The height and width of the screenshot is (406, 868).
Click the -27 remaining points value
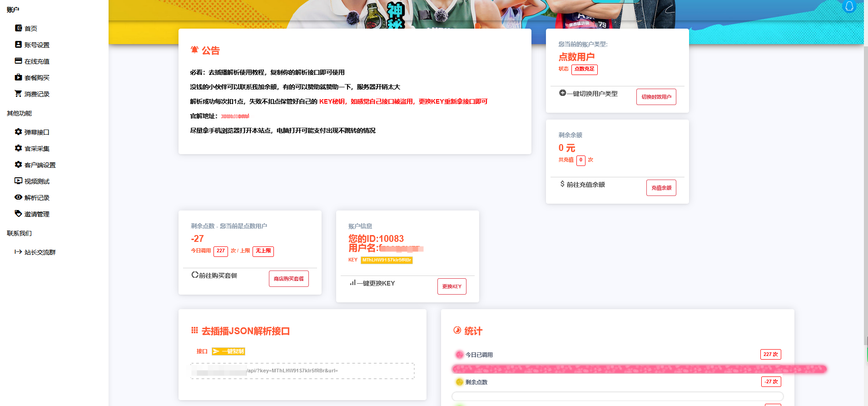pos(197,239)
